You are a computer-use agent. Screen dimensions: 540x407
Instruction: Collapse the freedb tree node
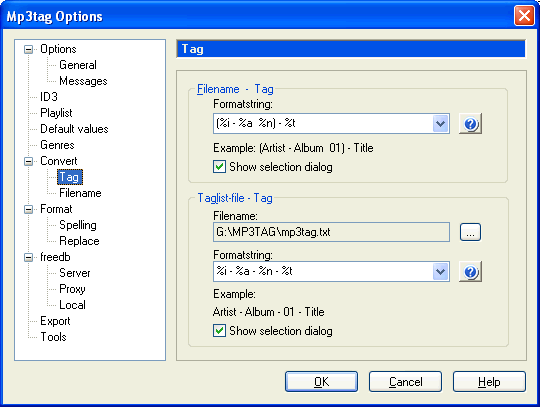pyautogui.click(x=29, y=257)
